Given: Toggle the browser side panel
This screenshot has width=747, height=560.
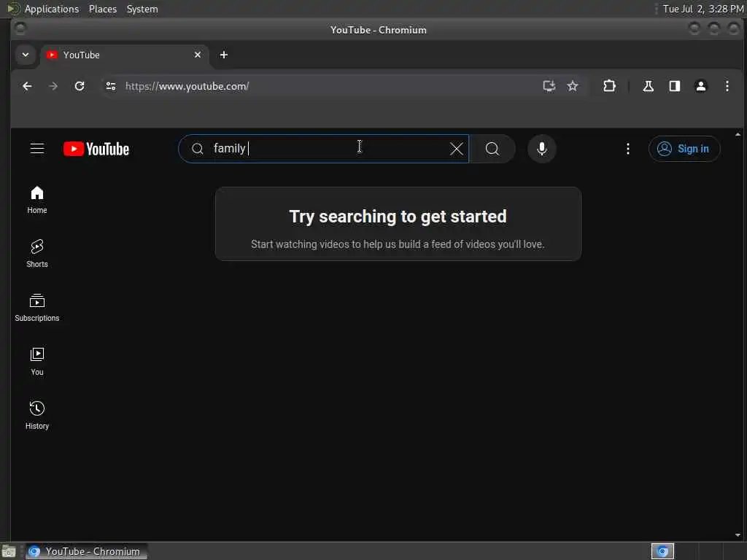Looking at the screenshot, I should 674,86.
